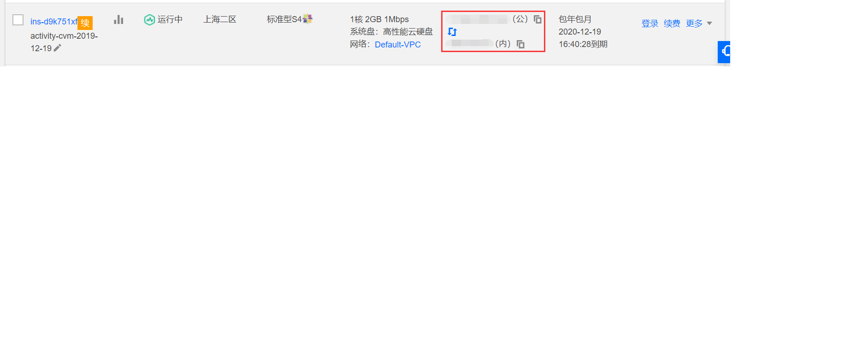Click 续费 to renew the instance
The image size is (868, 355).
coord(672,24)
